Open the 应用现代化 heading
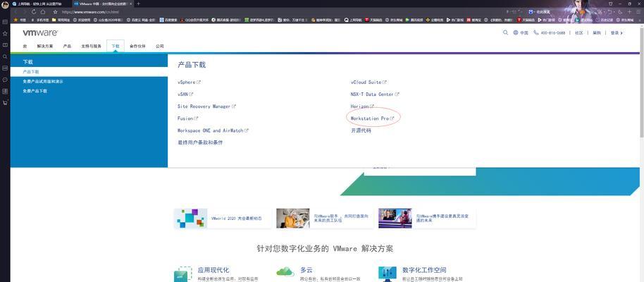644x282 pixels. coord(213,270)
